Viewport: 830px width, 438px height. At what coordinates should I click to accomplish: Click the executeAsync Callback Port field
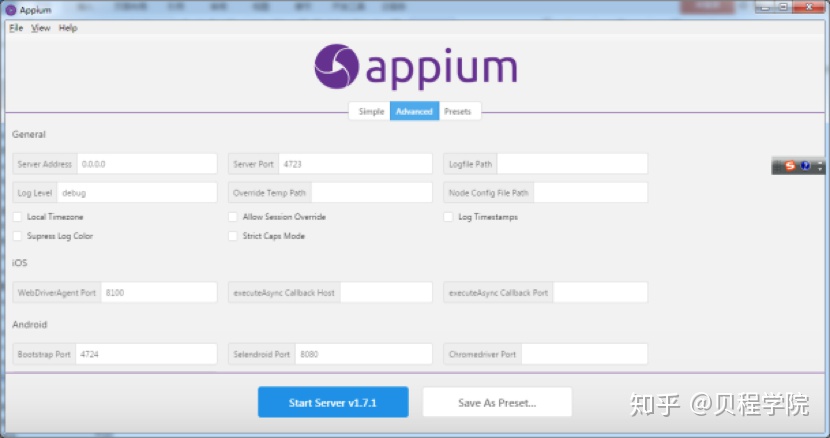600,292
